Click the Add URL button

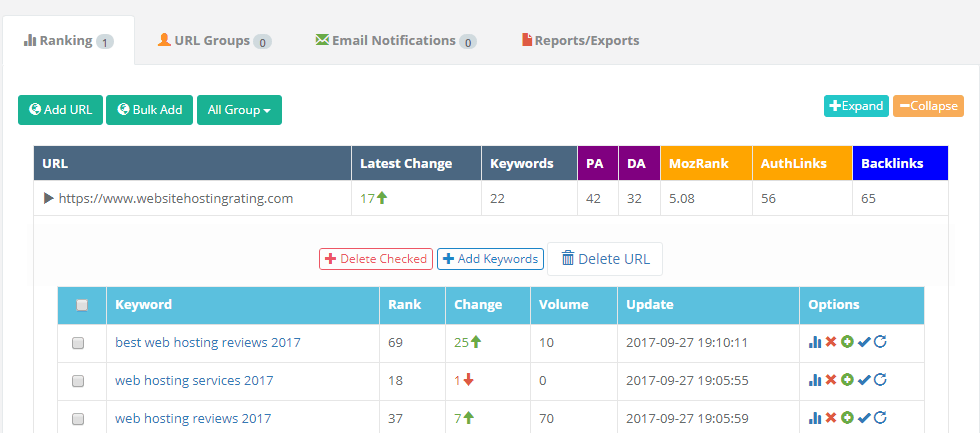[60, 110]
